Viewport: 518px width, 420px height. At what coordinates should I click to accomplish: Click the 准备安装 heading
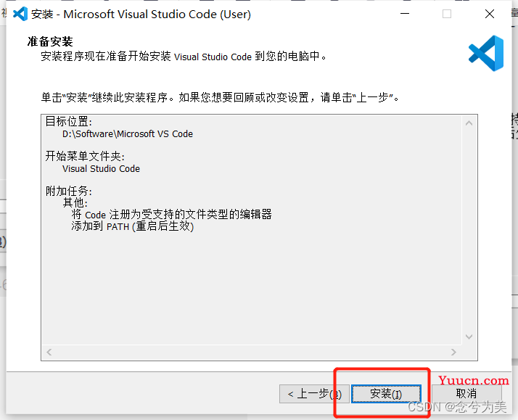(50, 41)
